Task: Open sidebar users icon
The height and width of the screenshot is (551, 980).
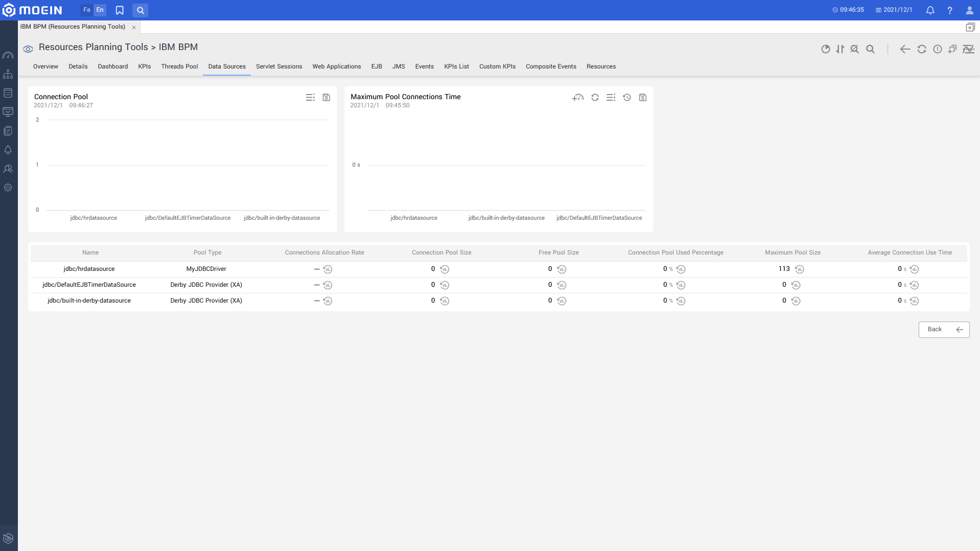Action: [x=8, y=169]
